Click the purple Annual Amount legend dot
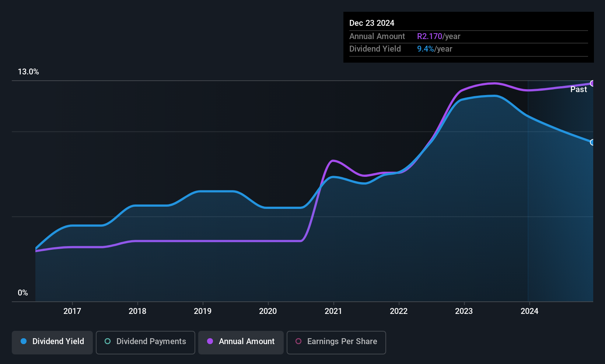Viewport: 605px width, 364px height. [x=210, y=341]
